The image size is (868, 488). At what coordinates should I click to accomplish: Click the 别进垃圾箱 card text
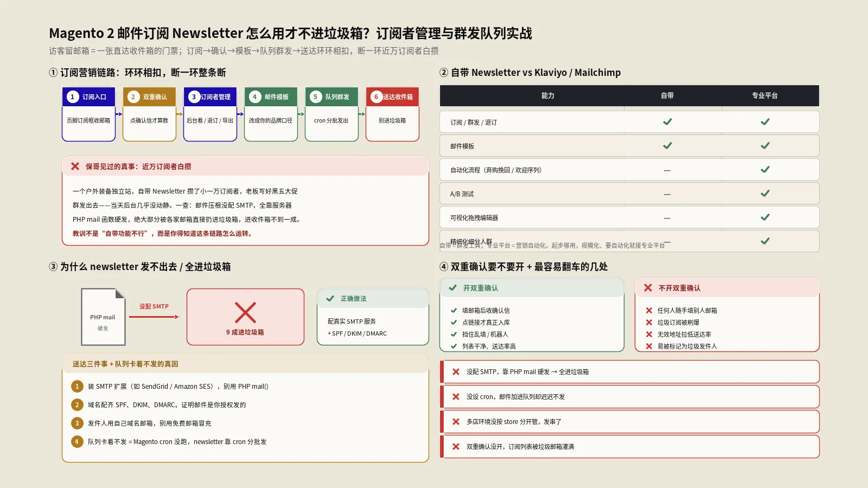392,121
